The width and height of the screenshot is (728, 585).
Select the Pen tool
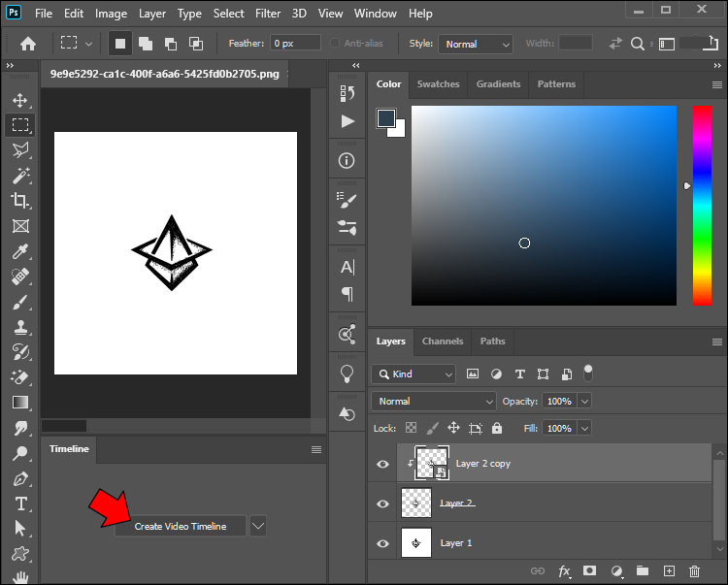[x=19, y=478]
